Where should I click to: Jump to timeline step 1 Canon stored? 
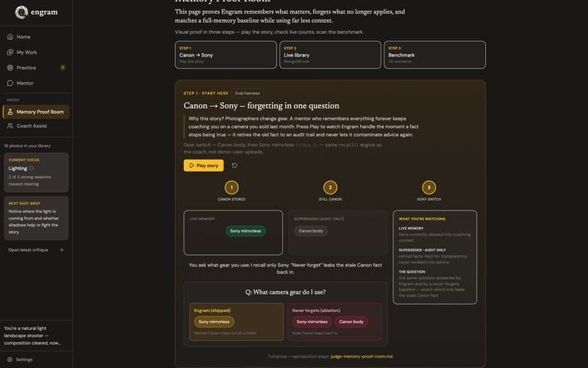[232, 188]
